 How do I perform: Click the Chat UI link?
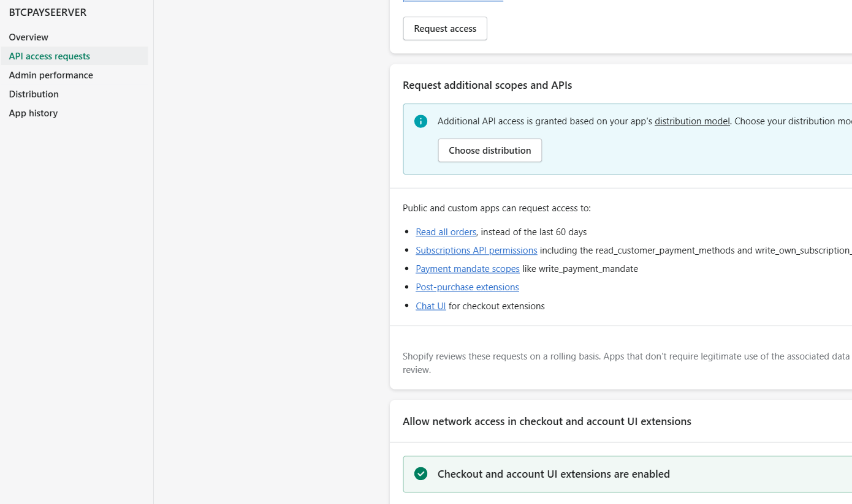[430, 306]
